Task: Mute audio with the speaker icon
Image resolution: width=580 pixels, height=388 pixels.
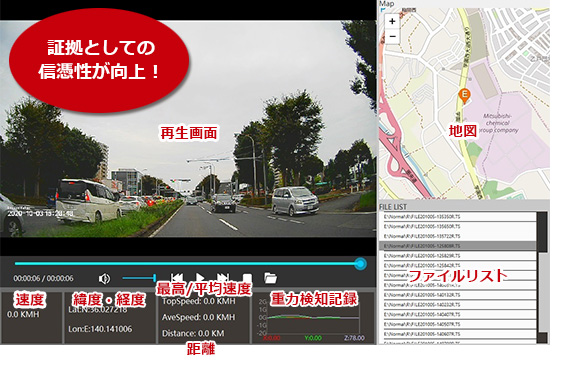Action: pyautogui.click(x=105, y=278)
